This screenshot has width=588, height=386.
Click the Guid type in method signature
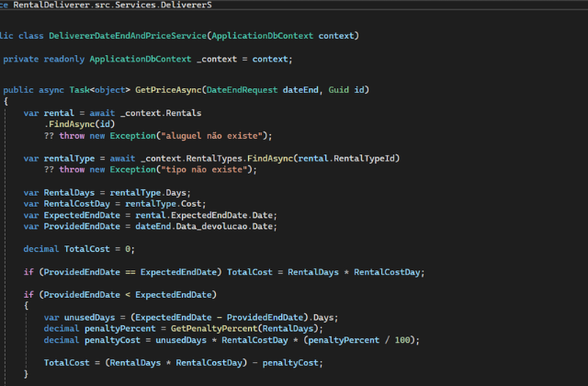point(340,89)
